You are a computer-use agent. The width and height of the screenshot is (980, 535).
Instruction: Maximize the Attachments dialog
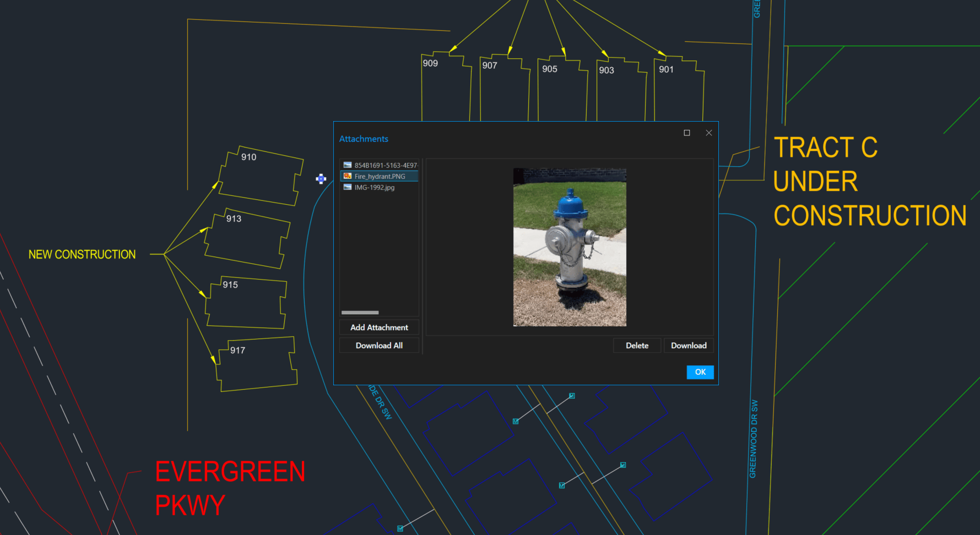tap(686, 133)
